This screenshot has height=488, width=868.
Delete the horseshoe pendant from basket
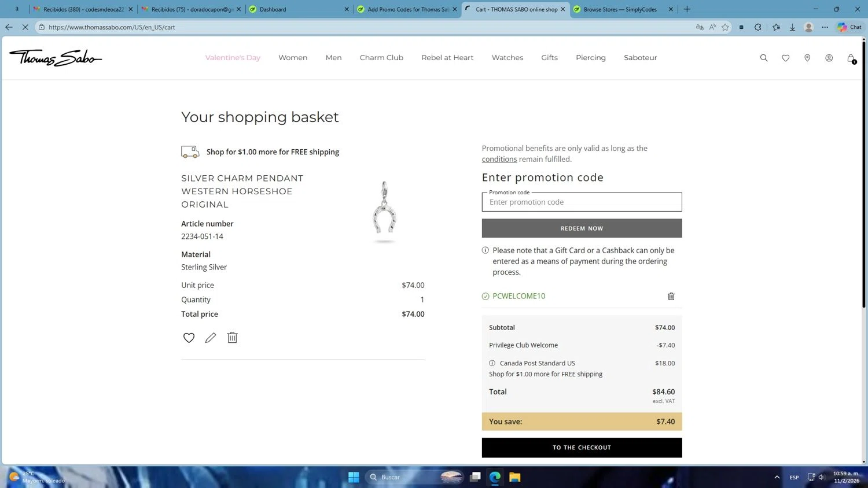click(x=232, y=337)
